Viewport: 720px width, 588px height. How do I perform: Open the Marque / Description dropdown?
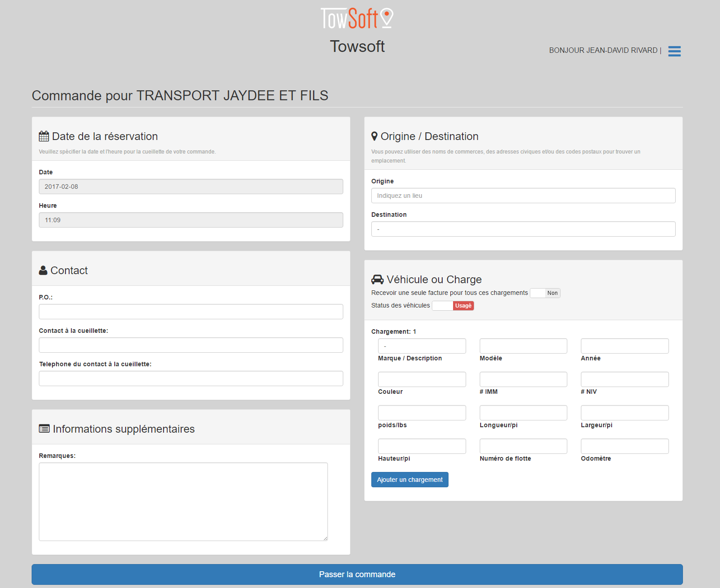[421, 346]
